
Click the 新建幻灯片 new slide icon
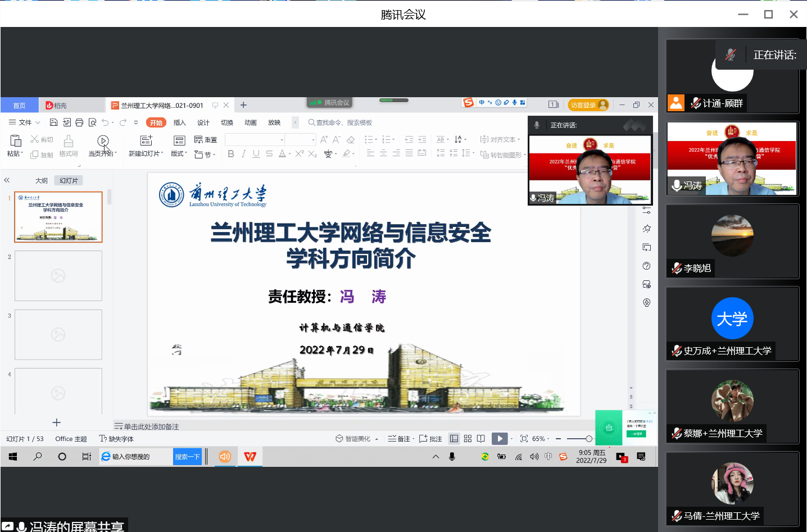[x=146, y=140]
